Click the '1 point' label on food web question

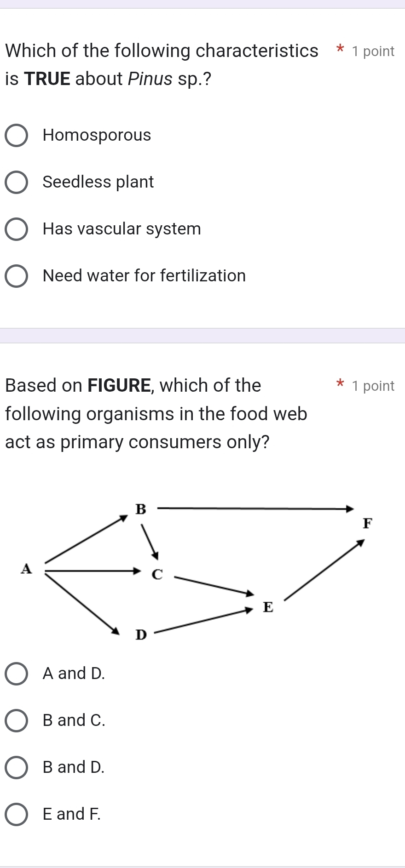tap(373, 386)
